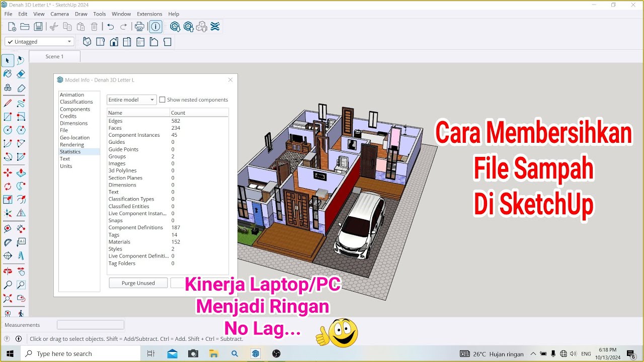Pick the Tape Measure tool
This screenshot has width=644, height=362.
point(8,229)
